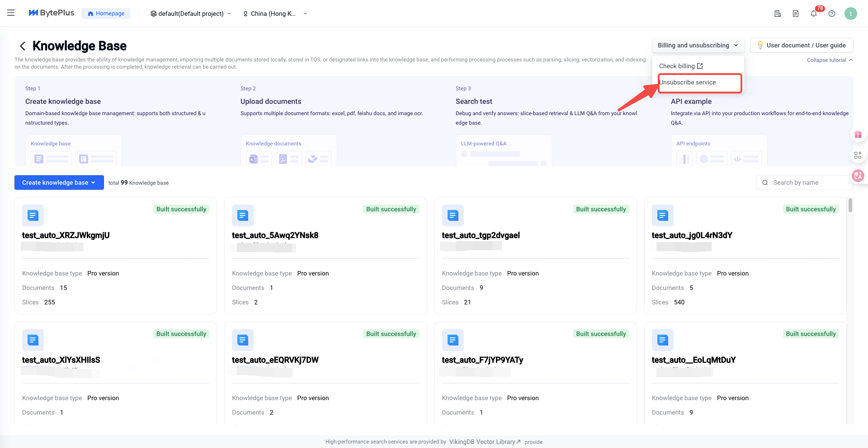Open the document icon in top bar
Image resolution: width=868 pixels, height=448 pixels.
pos(796,14)
